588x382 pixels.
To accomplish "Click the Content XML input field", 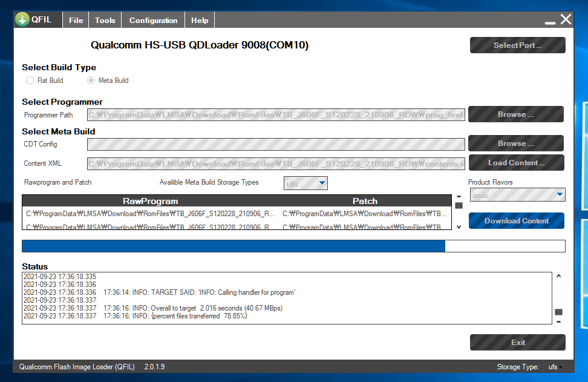I will coord(276,163).
